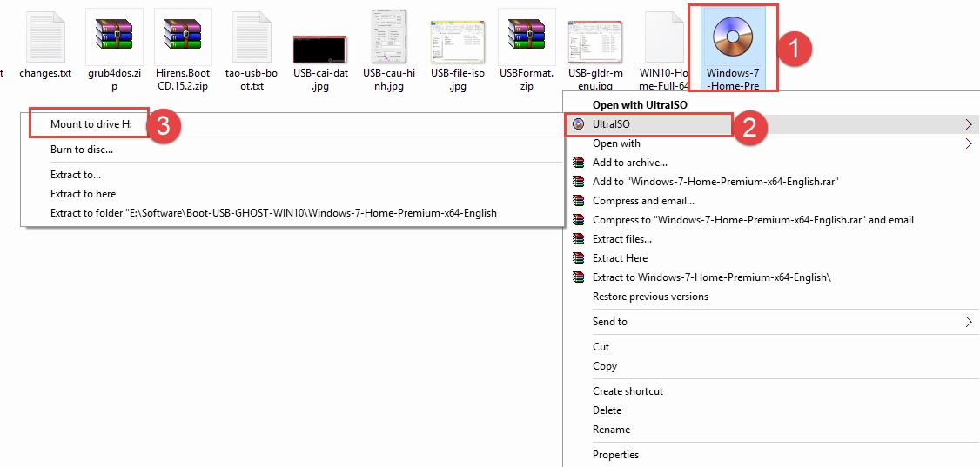Select the USB-file-iso.jpg thumbnail
Screen dimensions: 980x467
458,40
